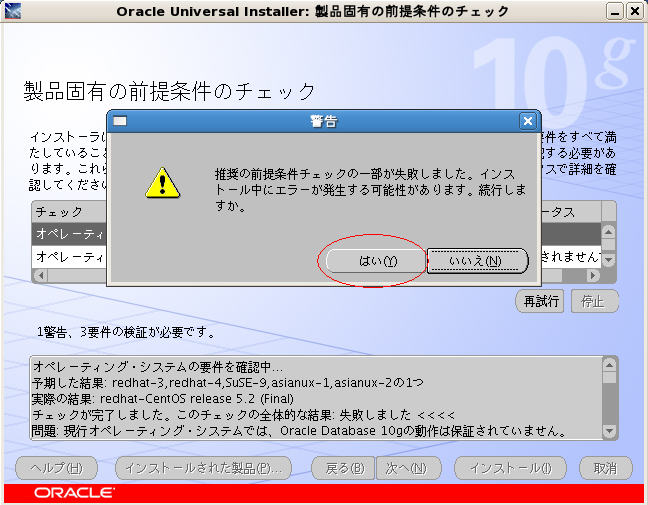648x505 pixels.
Task: Click the installer window icon in the title bar
Action: coord(12,11)
